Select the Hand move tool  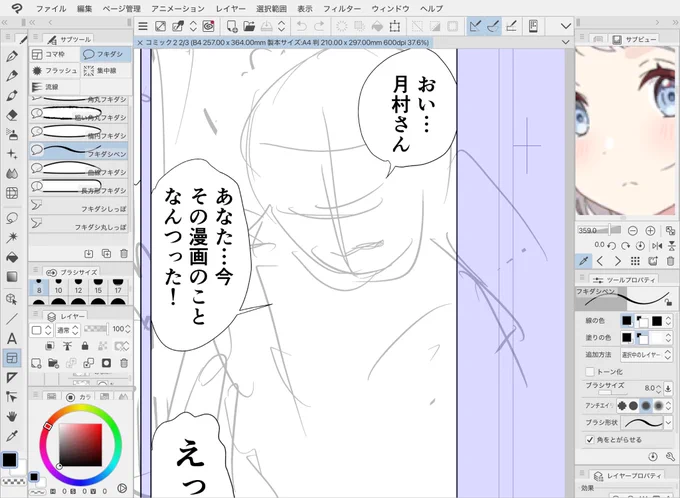(12, 416)
